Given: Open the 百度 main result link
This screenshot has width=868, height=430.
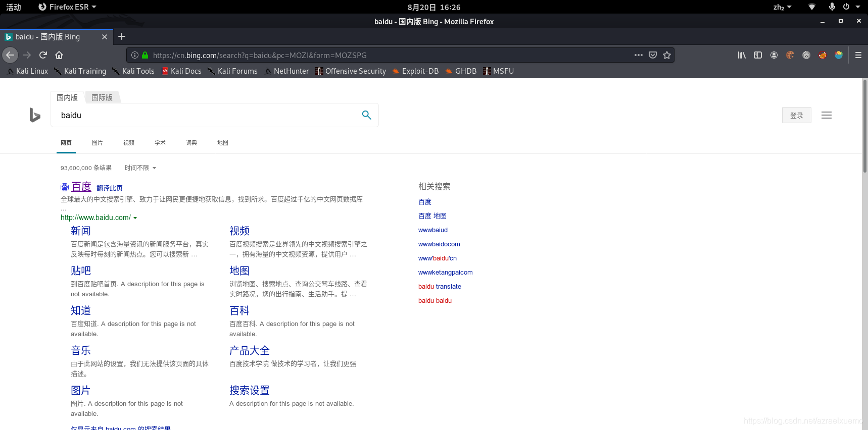Looking at the screenshot, I should (81, 187).
